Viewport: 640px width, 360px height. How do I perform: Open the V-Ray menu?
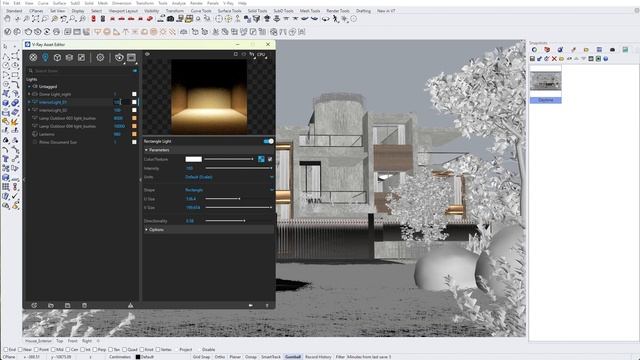228,3
